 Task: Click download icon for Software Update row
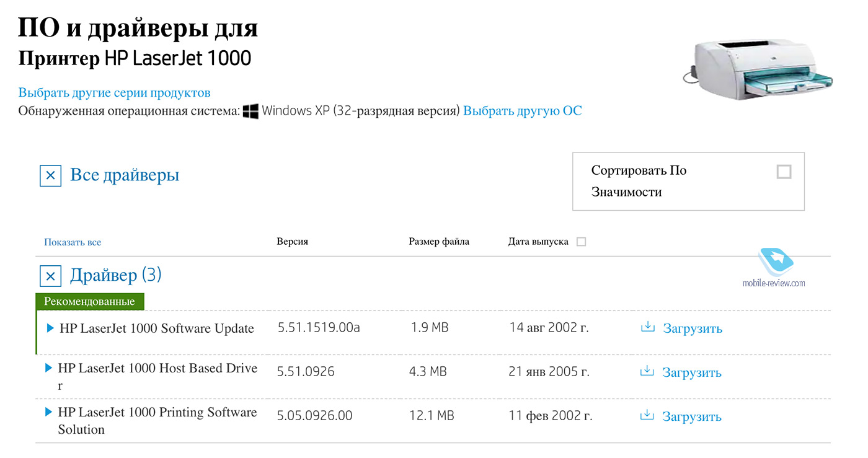tap(648, 327)
